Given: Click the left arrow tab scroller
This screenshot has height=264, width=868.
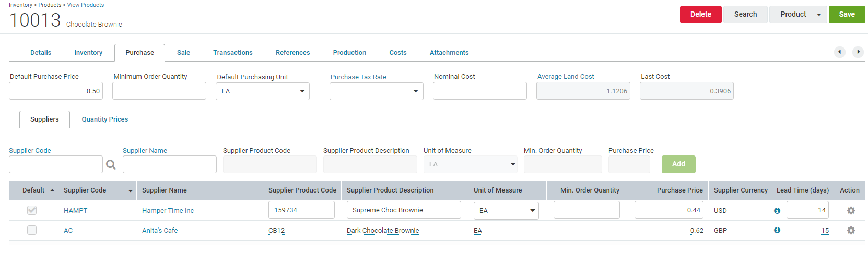Looking at the screenshot, I should [840, 52].
